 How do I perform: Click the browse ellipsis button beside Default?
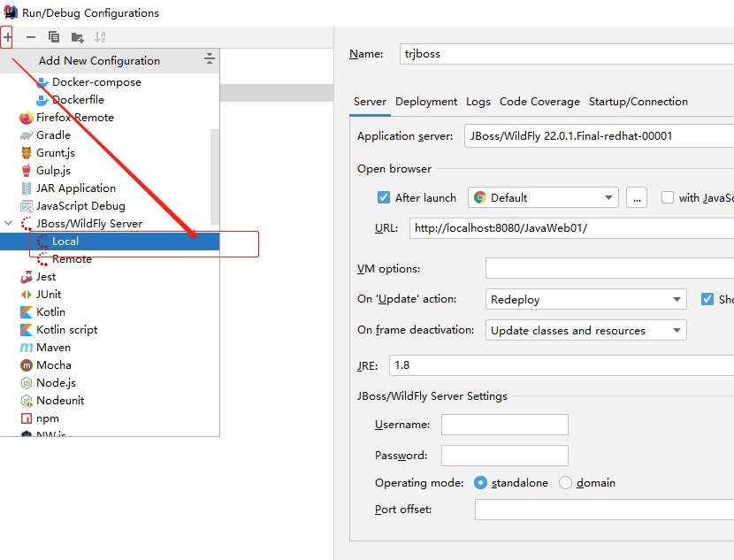click(x=637, y=197)
